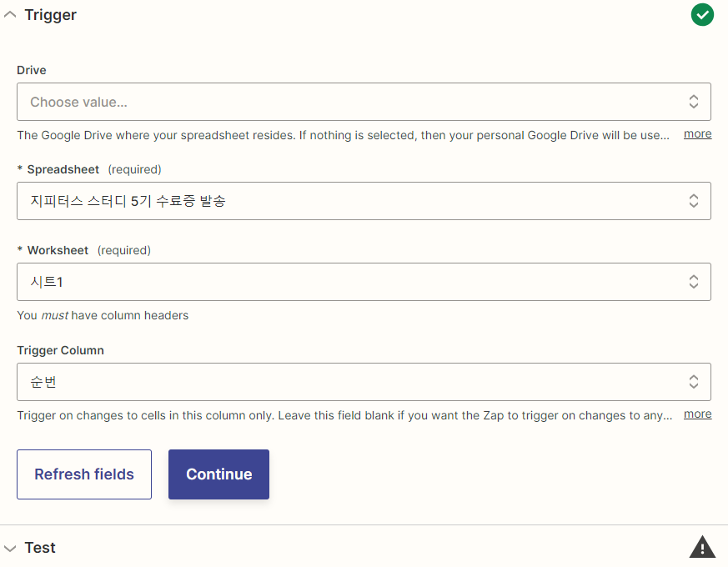Click more under the Drive description

click(x=697, y=133)
